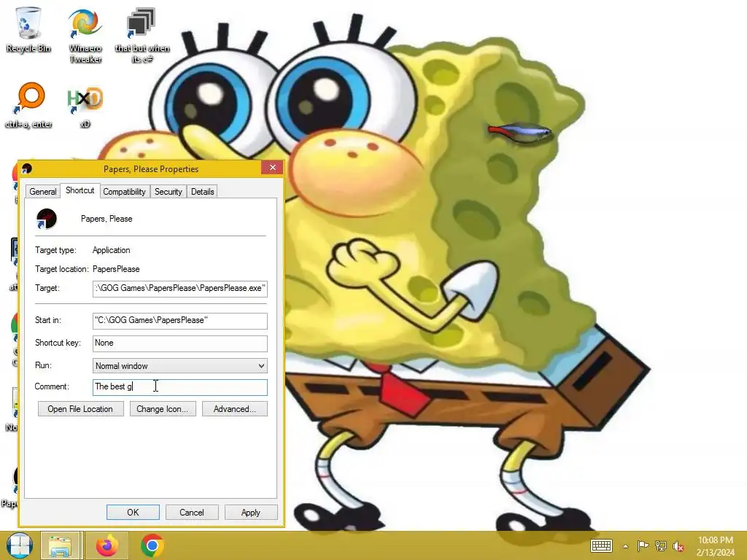The width and height of the screenshot is (747, 560).
Task: Switch to the General tab
Action: pos(43,192)
